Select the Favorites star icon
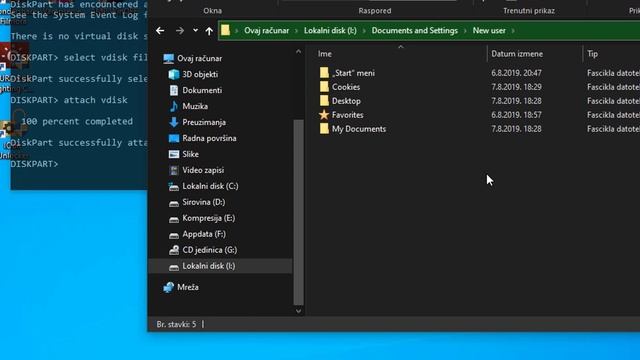 [x=324, y=115]
